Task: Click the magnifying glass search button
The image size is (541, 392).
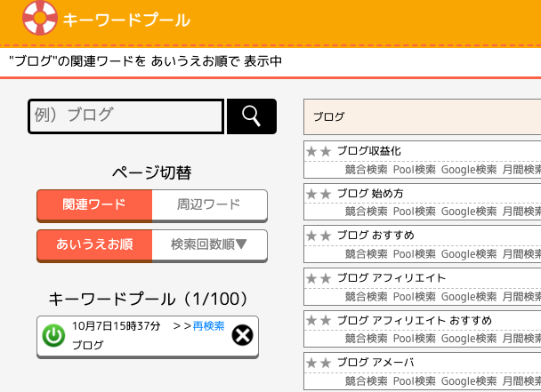Action: tap(252, 116)
